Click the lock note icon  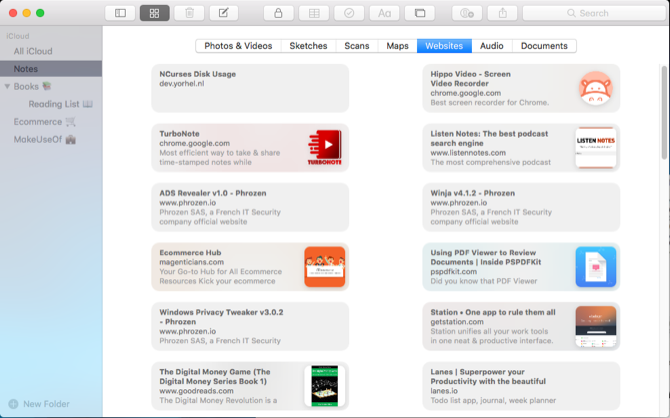point(278,13)
